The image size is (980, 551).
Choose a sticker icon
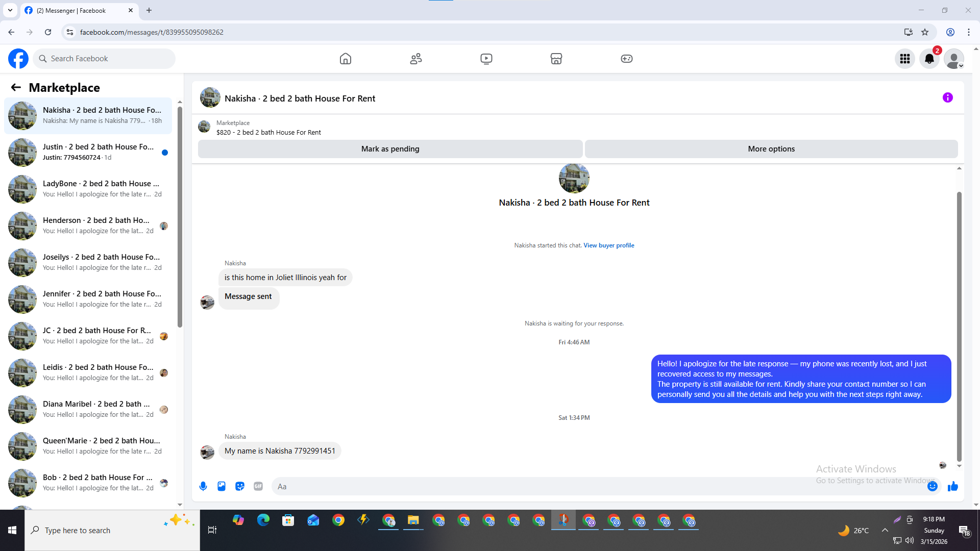tap(240, 486)
